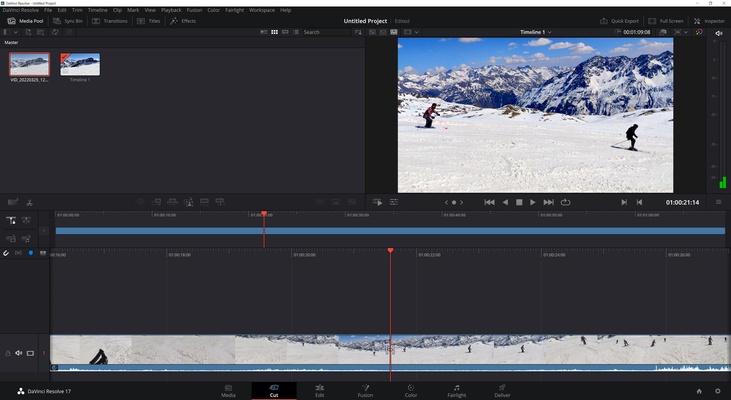Viewport: 731px width, 400px height.
Task: Click the boring detector icon
Action: 13,202
